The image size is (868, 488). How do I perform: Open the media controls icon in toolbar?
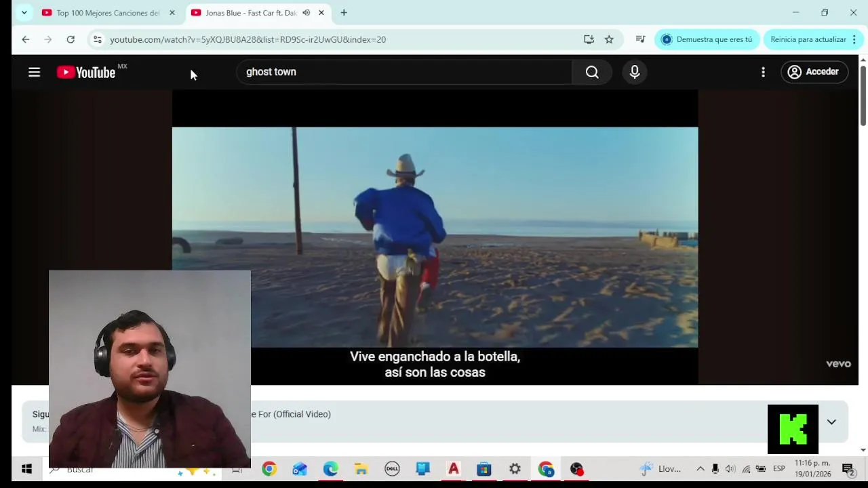(x=640, y=39)
